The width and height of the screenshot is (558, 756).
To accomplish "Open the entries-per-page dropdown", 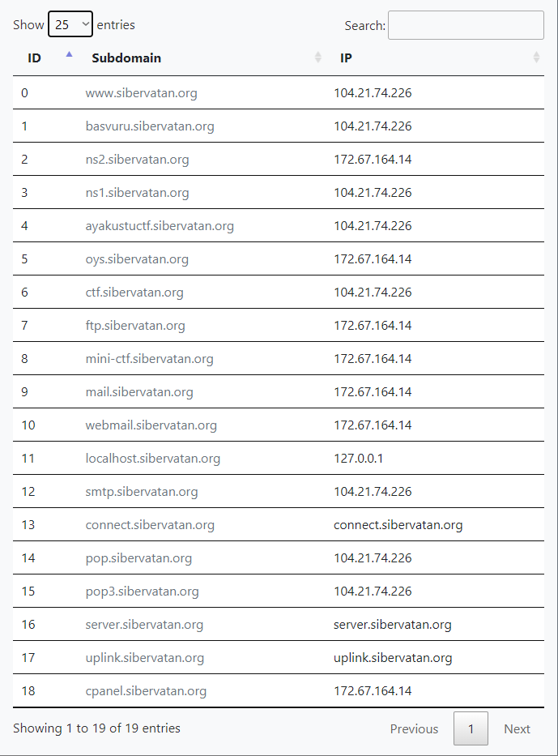I will point(70,24).
